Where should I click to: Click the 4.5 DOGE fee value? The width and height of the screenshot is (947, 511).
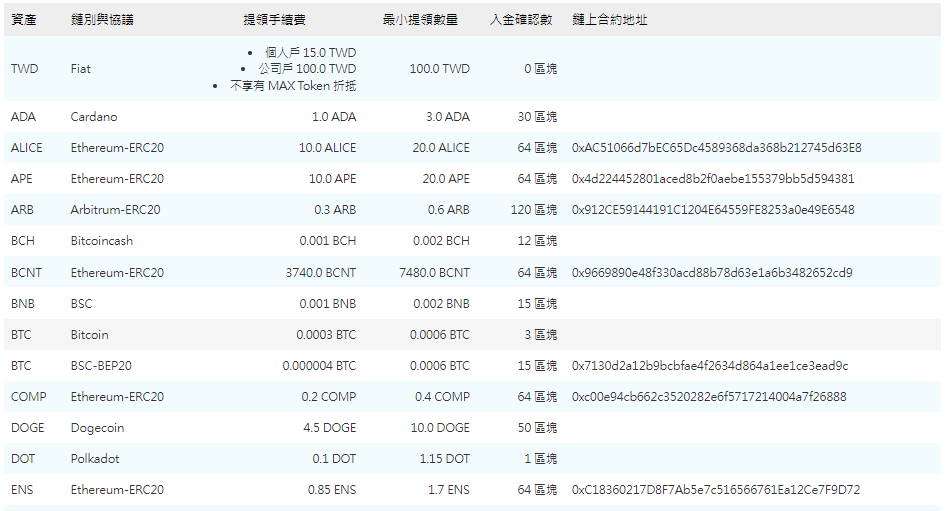(x=330, y=428)
